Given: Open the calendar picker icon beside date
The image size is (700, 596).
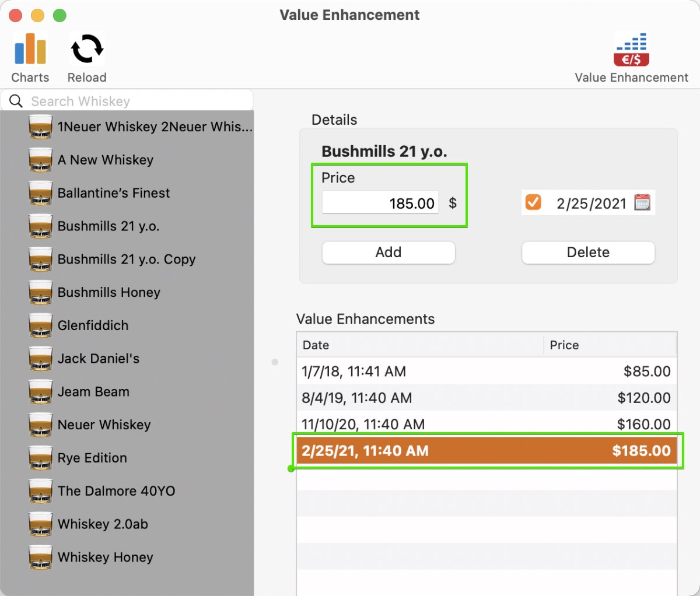Looking at the screenshot, I should click(642, 202).
